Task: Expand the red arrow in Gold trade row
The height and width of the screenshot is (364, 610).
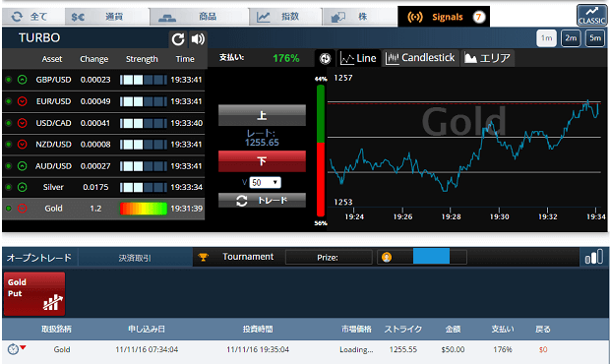Action: point(23,347)
